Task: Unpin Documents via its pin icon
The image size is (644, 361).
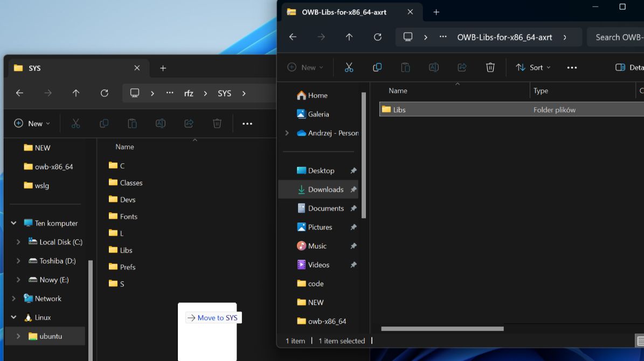Action: (x=353, y=208)
